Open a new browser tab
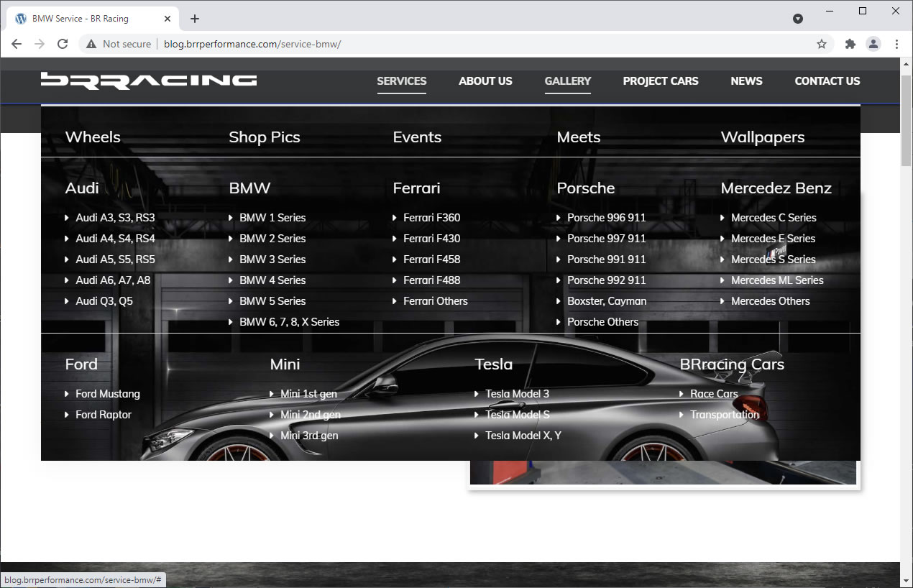This screenshot has height=588, width=913. [195, 19]
